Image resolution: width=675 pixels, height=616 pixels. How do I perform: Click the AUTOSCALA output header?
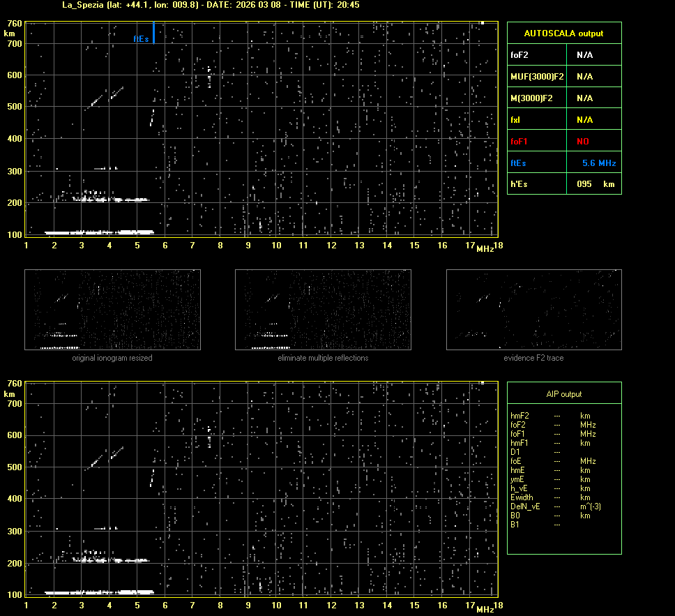tap(563, 33)
